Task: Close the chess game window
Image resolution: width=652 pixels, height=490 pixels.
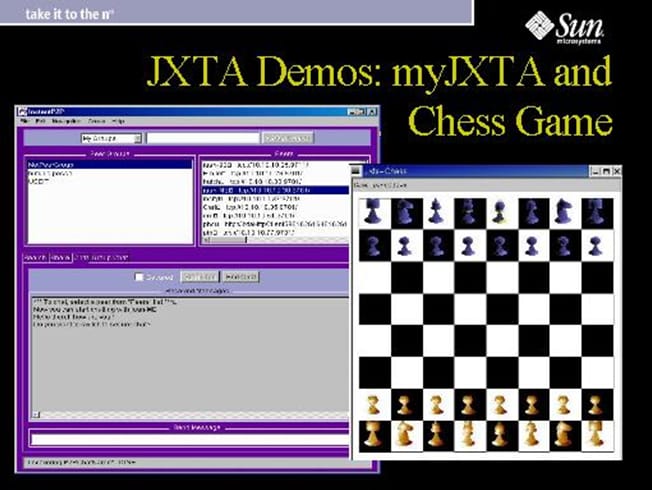Action: 617,171
